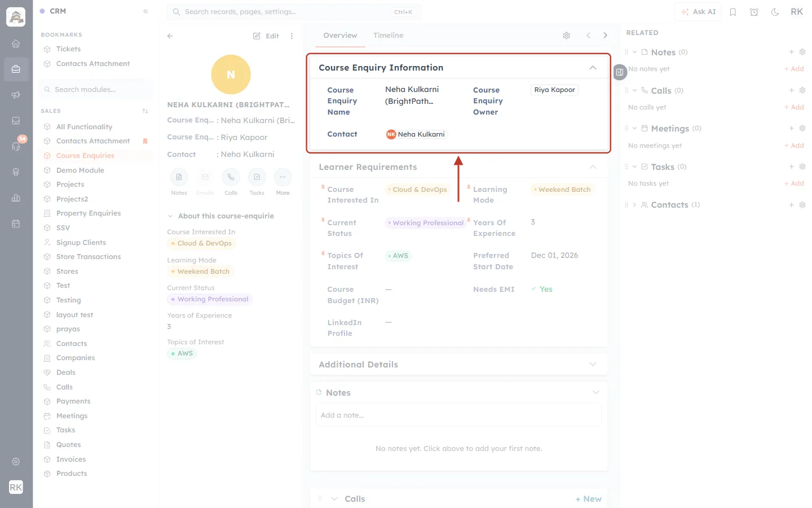Expand the related Contacts list
812x508 pixels.
[634, 205]
